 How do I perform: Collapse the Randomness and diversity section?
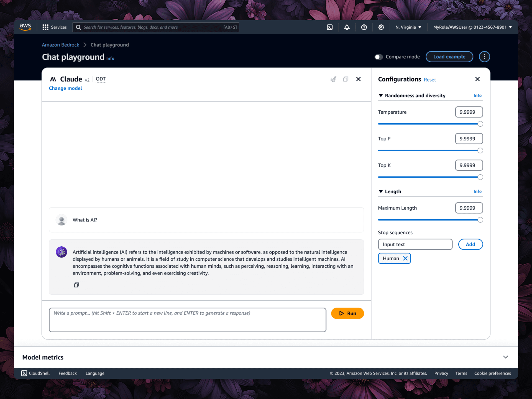381,96
